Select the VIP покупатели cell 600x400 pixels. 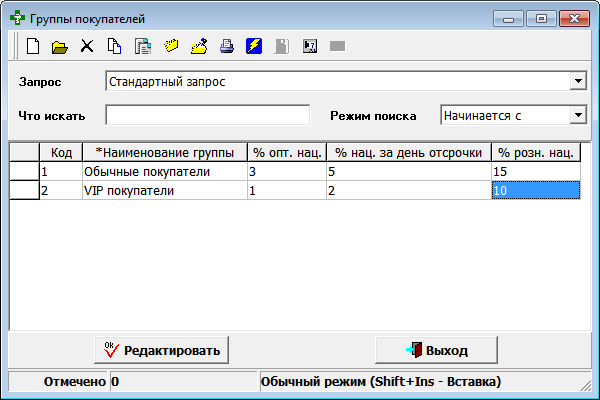(x=165, y=190)
